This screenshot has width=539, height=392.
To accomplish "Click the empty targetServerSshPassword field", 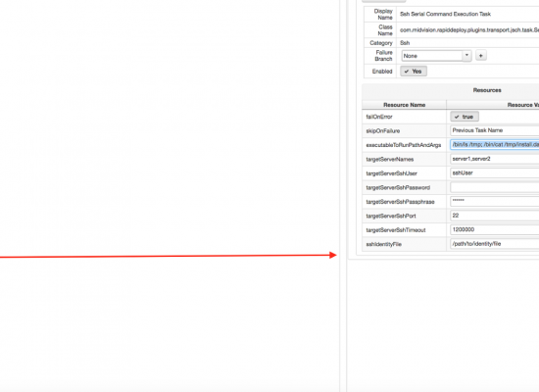I will (x=495, y=187).
